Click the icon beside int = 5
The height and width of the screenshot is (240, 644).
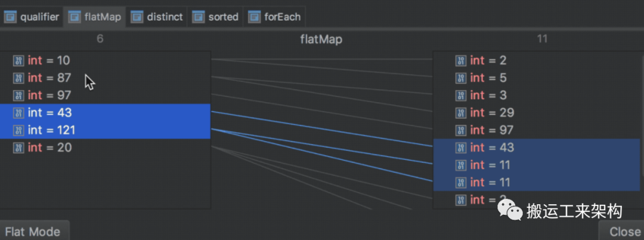pyautogui.click(x=461, y=78)
